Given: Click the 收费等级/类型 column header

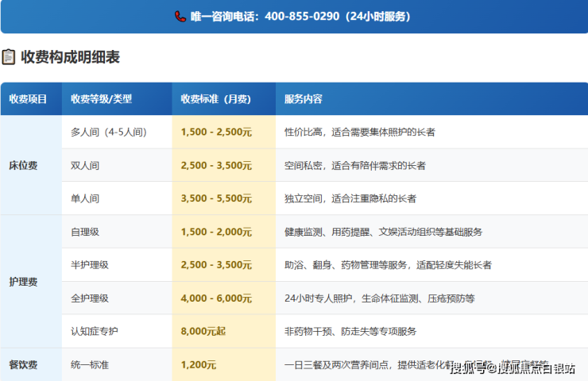Looking at the screenshot, I should (101, 99).
